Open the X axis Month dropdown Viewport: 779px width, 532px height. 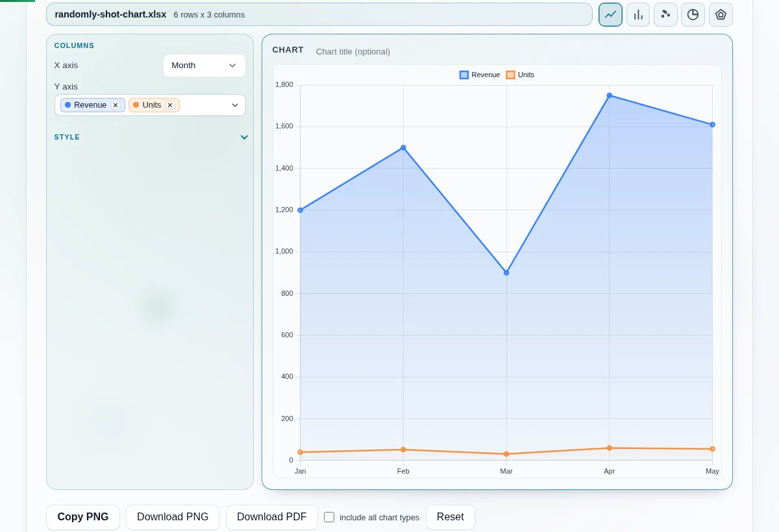coord(204,66)
